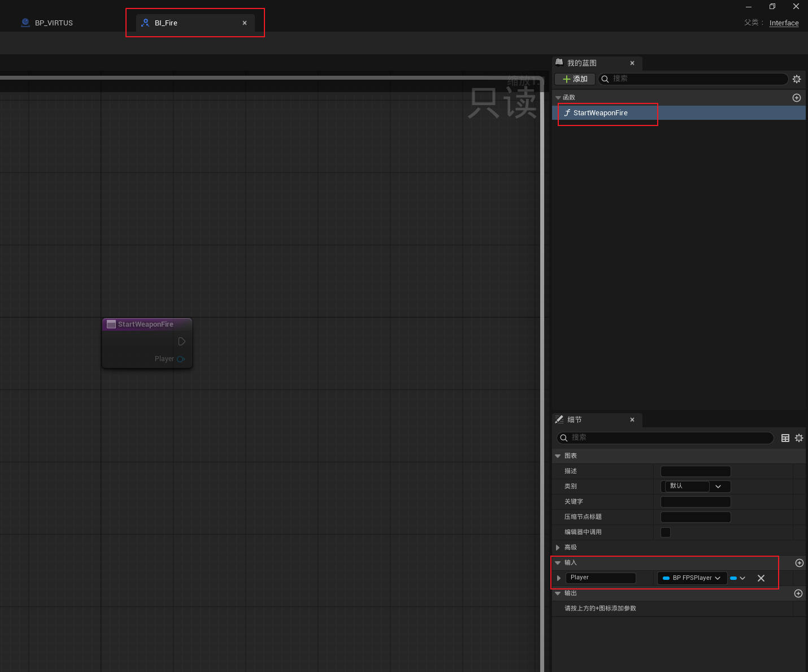Viewport: 808px width, 672px height.
Task: Click the 描述 description input field
Action: coord(696,471)
